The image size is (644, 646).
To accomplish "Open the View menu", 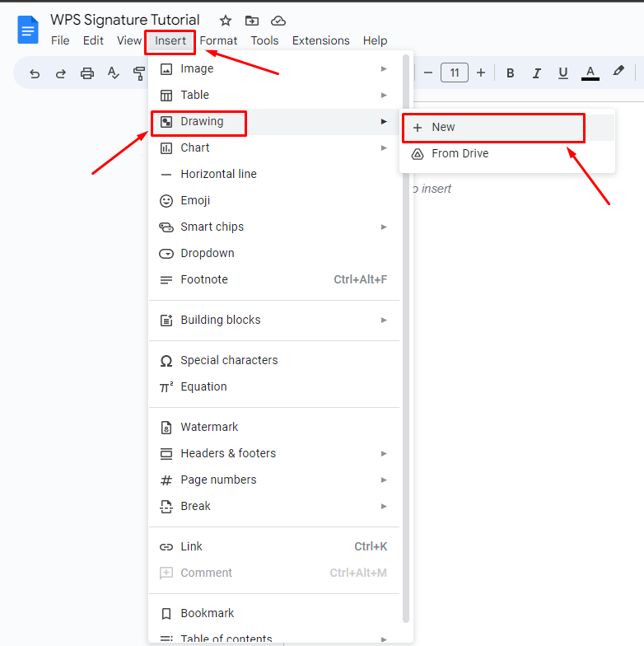I will pos(128,41).
